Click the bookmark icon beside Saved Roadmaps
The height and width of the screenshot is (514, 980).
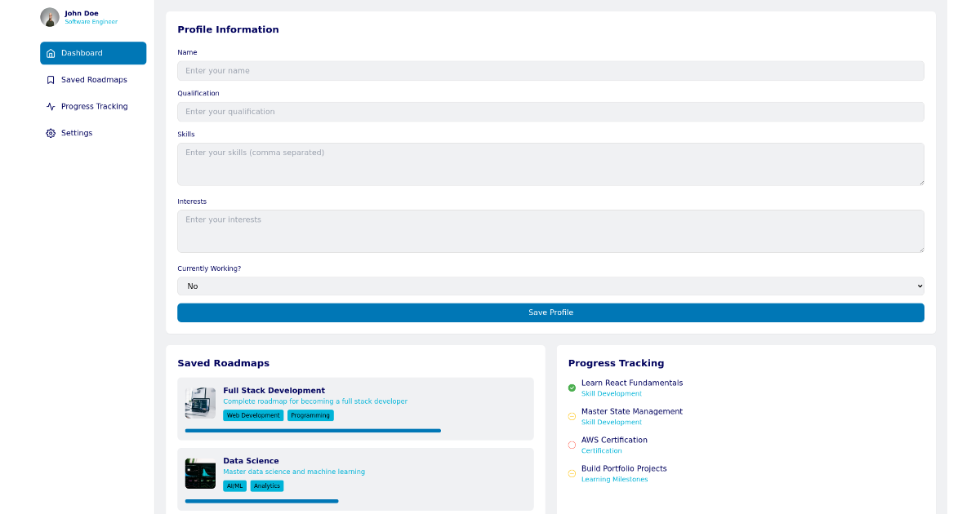51,79
